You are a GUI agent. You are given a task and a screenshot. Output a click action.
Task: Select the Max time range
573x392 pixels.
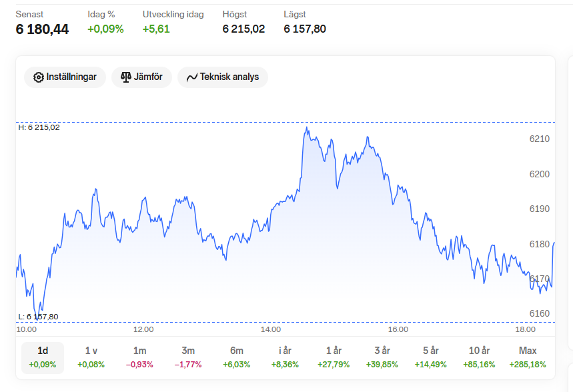tap(528, 357)
